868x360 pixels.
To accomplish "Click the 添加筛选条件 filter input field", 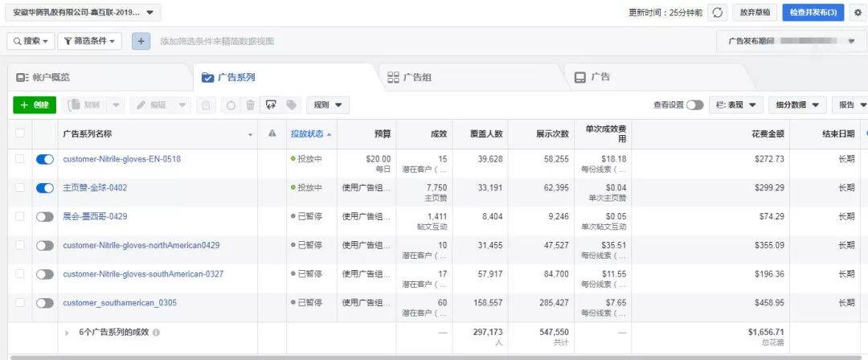I will point(217,41).
